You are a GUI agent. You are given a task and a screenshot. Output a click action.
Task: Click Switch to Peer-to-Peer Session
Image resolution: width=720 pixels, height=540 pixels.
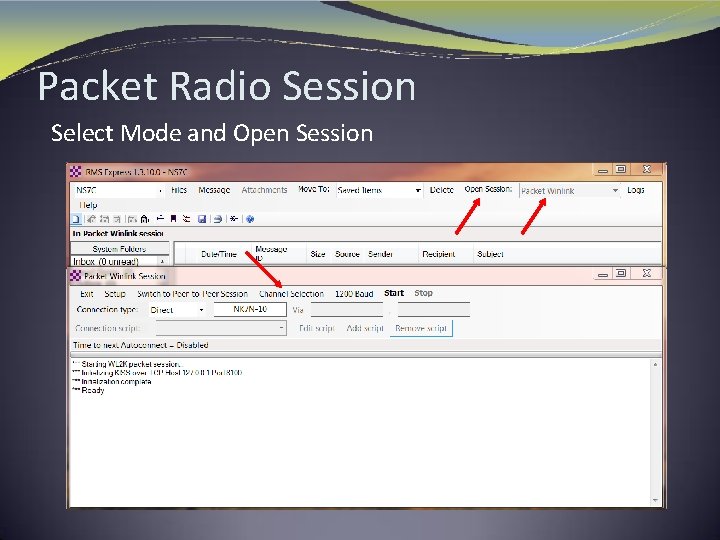192,294
